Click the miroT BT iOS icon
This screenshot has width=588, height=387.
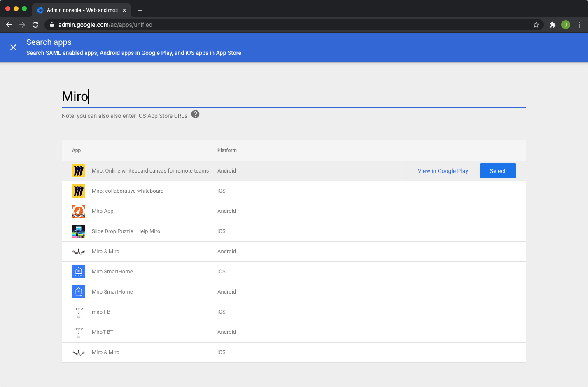click(79, 312)
